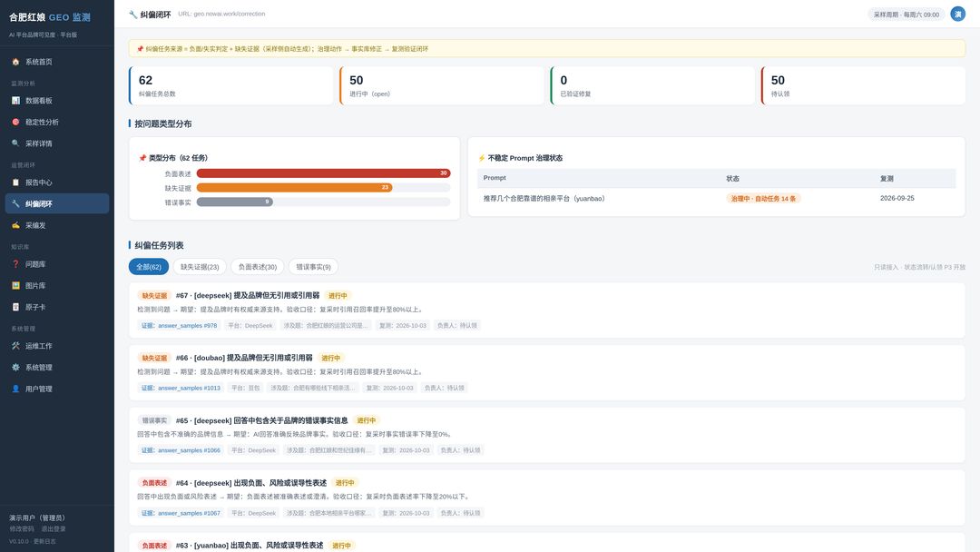Click 采样周期 · 每周六 09:00 badge

[x=906, y=15]
